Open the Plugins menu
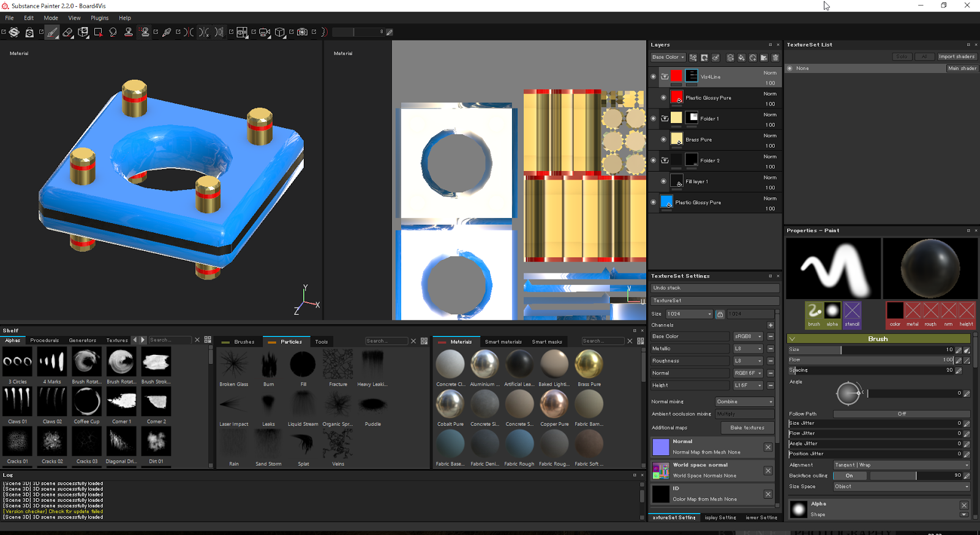Image resolution: width=980 pixels, height=535 pixels. click(100, 18)
